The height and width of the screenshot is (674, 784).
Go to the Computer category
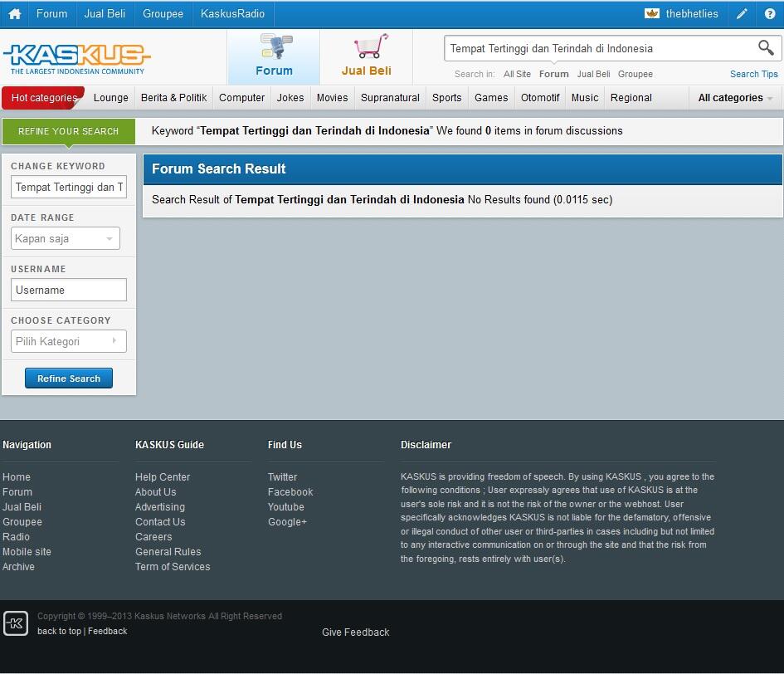pos(241,98)
